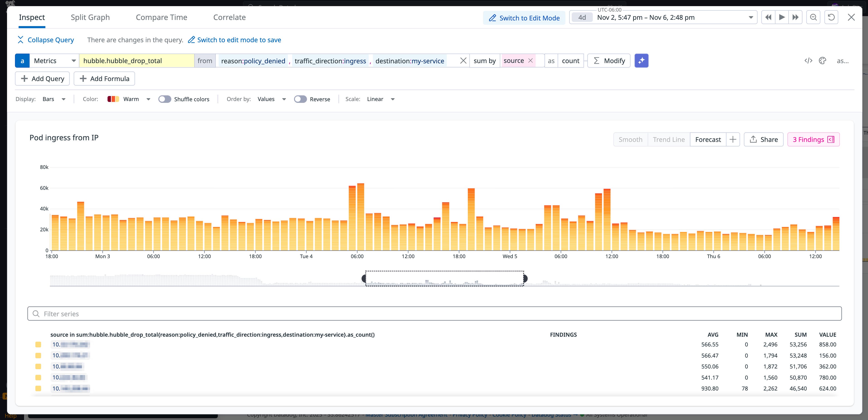Click the zoom-out magnifier in the top right
Viewport: 868px width, 420px height.
click(813, 17)
